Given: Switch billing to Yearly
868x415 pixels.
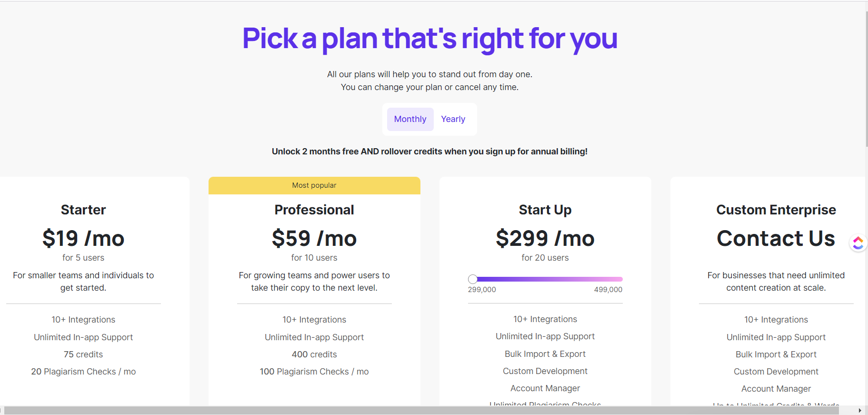Looking at the screenshot, I should point(453,119).
